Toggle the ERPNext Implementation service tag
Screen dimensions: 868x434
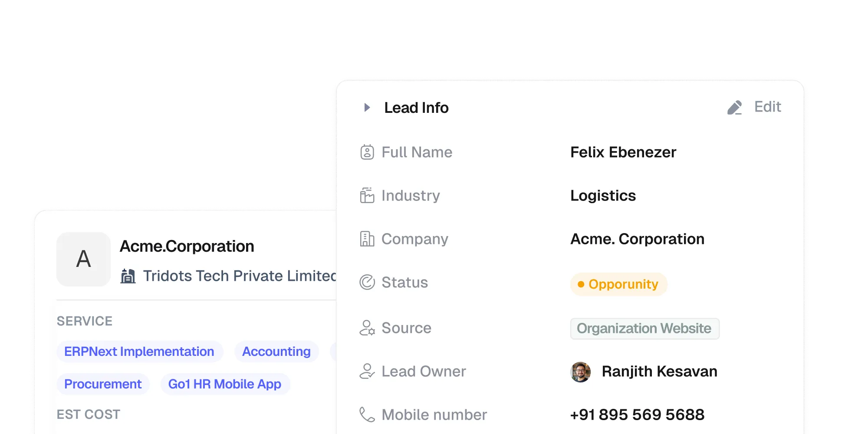pyautogui.click(x=139, y=352)
